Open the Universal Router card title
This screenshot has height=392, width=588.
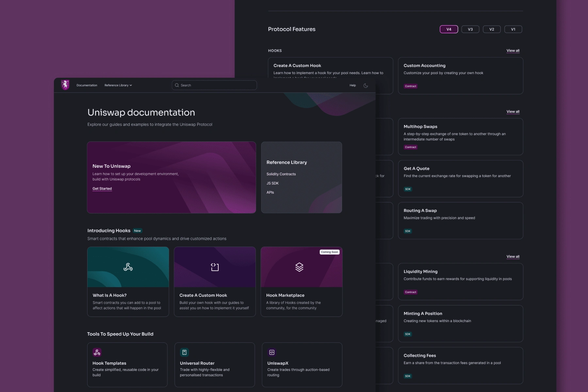[x=197, y=363]
